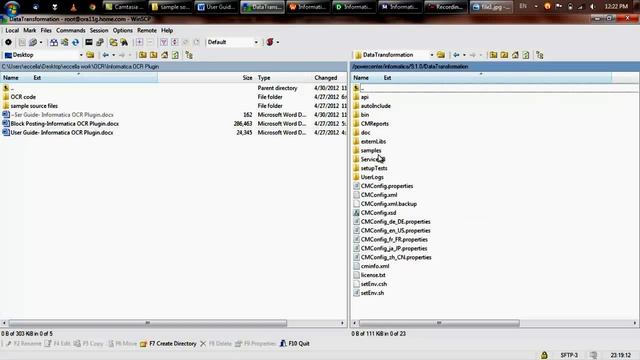
Task: Select the OCR code folder
Action: [23, 97]
